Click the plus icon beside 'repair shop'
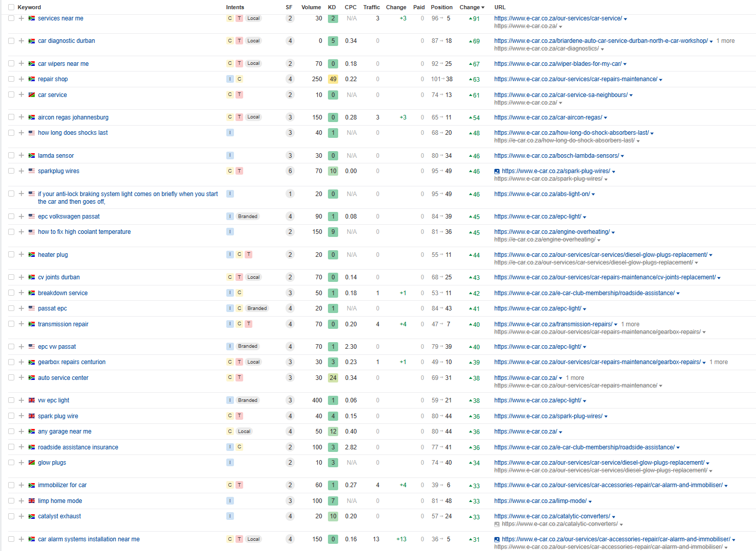Screen dimensions: 756x551 (x=21, y=79)
